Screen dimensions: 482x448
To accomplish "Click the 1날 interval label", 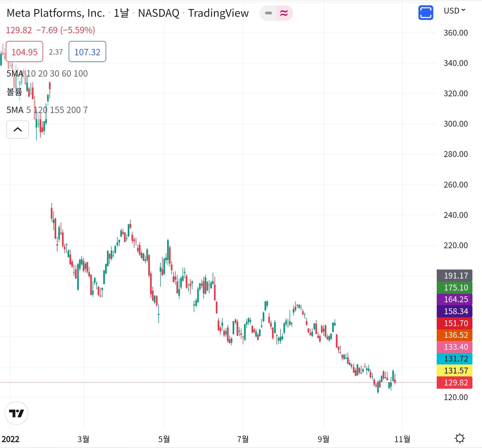I will point(121,13).
